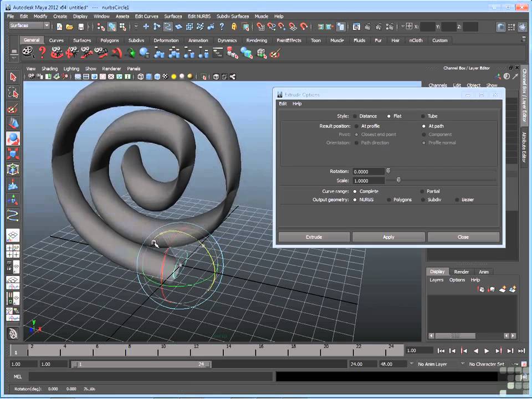Open Layers menu in Layer Editor
Image resolution: width=532 pixels, height=399 pixels.
point(436,280)
